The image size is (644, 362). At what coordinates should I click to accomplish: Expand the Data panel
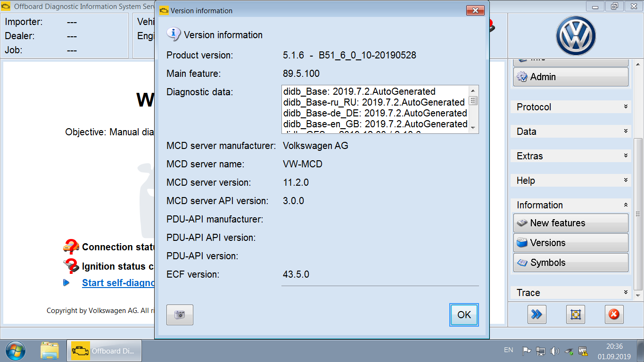click(x=571, y=132)
